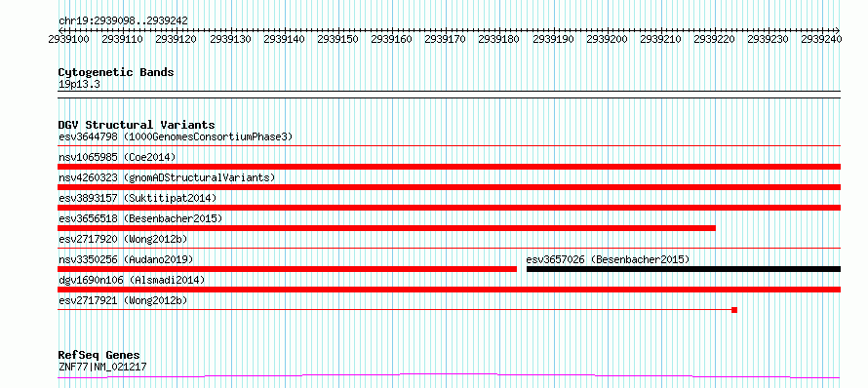868x388 pixels.
Task: Click the chr19:2939098..2939242 coordinate label
Action: (123, 20)
